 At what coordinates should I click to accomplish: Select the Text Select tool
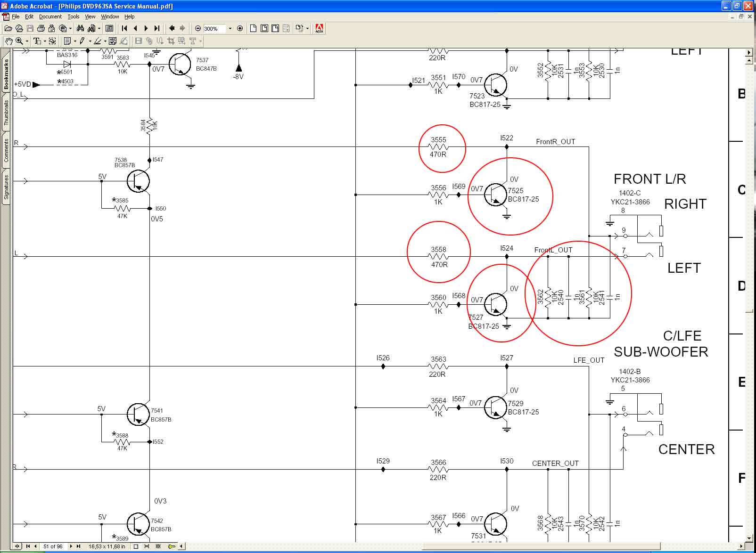tap(37, 41)
